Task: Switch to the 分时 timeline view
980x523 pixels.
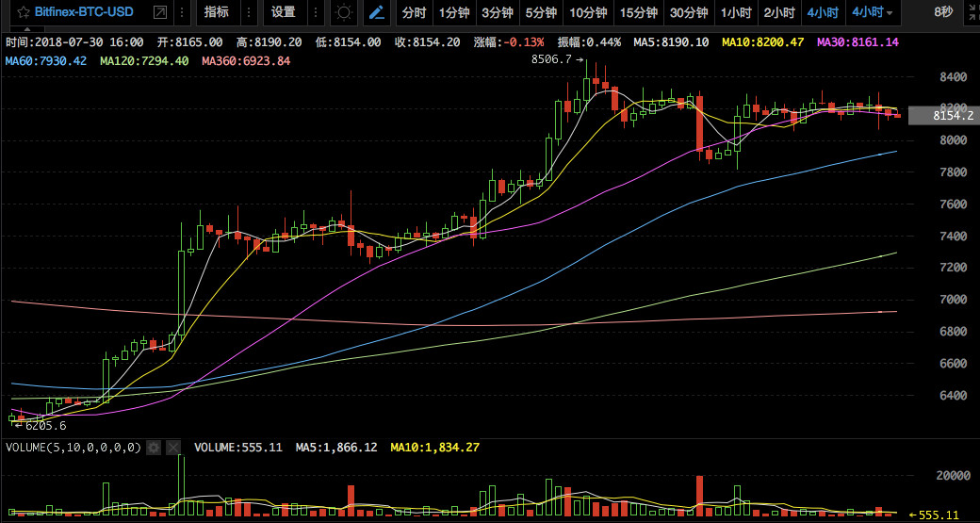Action: coord(413,12)
